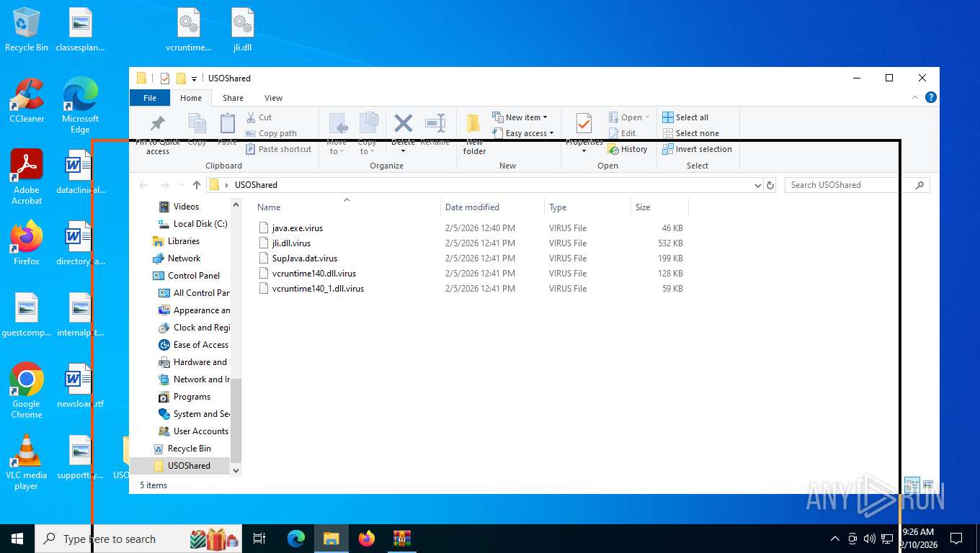Open WinRAR from the taskbar
This screenshot has height=553, width=980.
click(x=401, y=539)
